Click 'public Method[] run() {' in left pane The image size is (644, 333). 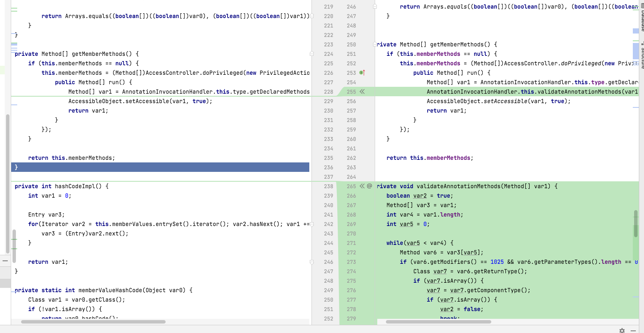coord(93,82)
